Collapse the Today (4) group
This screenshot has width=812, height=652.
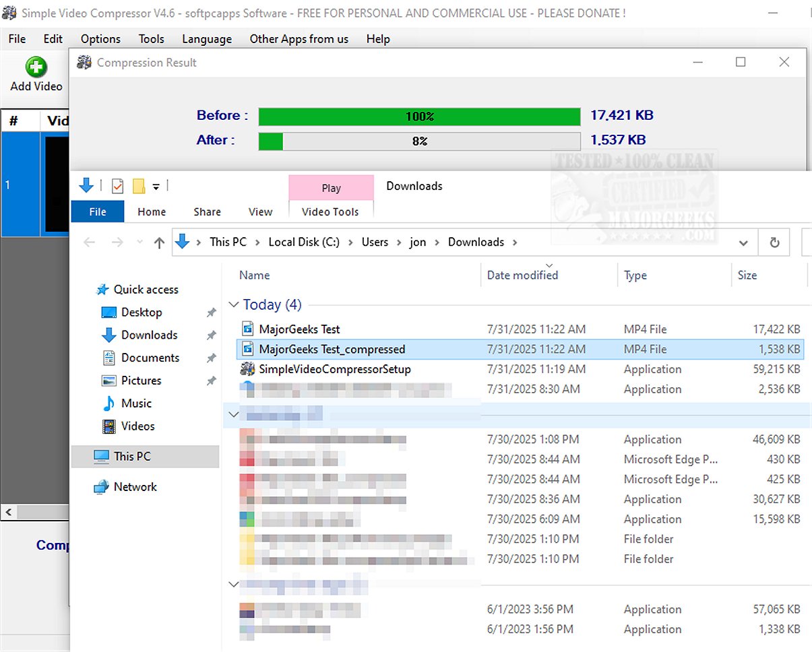click(234, 304)
